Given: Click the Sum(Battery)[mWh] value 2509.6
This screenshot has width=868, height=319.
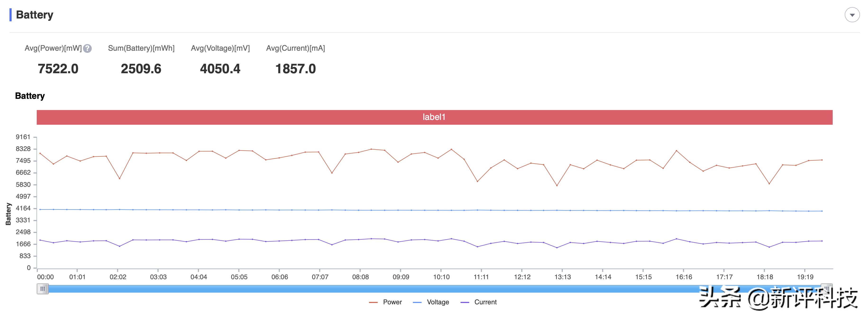Looking at the screenshot, I should click(141, 69).
